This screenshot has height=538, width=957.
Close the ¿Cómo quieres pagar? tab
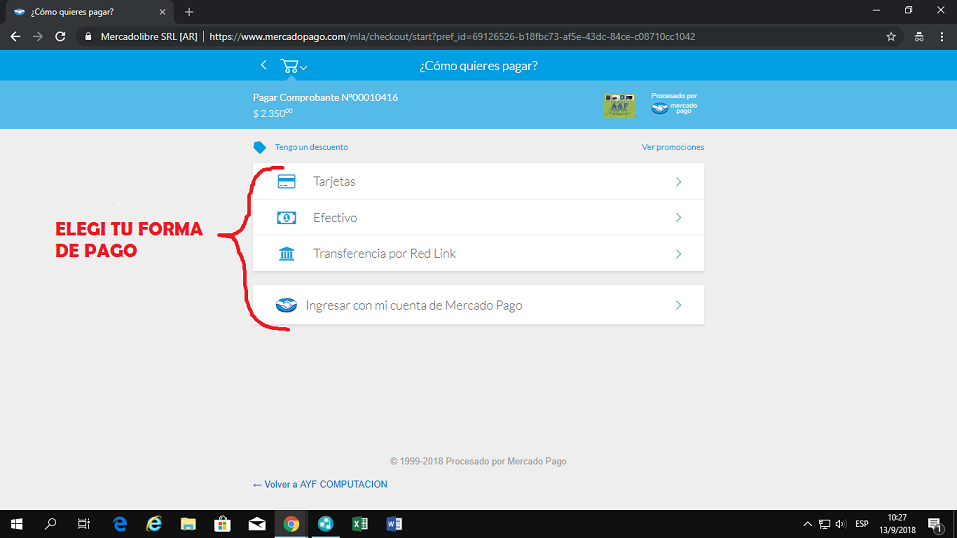[x=162, y=12]
